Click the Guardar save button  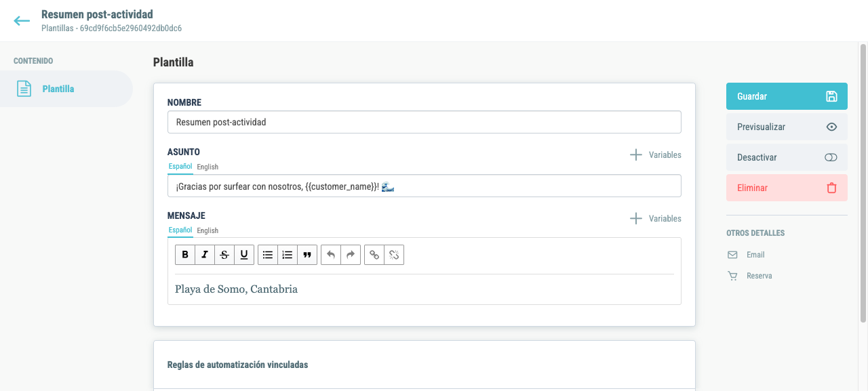[787, 96]
